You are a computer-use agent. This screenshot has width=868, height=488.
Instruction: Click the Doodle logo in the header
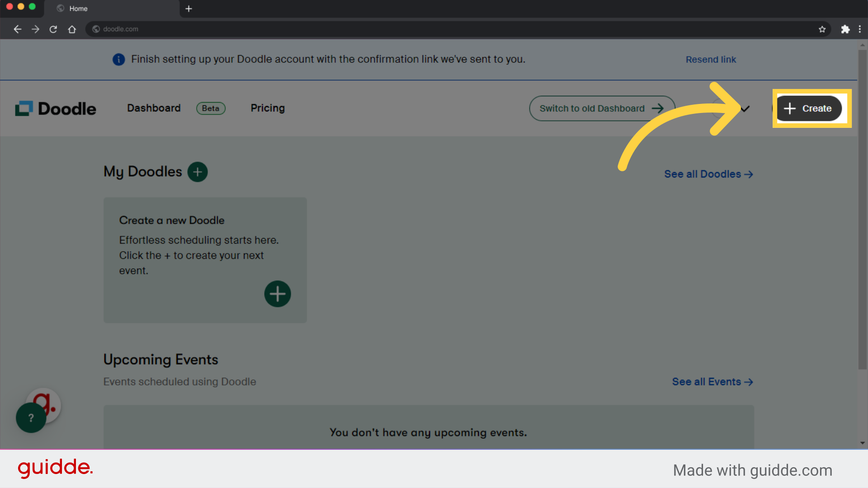[55, 108]
